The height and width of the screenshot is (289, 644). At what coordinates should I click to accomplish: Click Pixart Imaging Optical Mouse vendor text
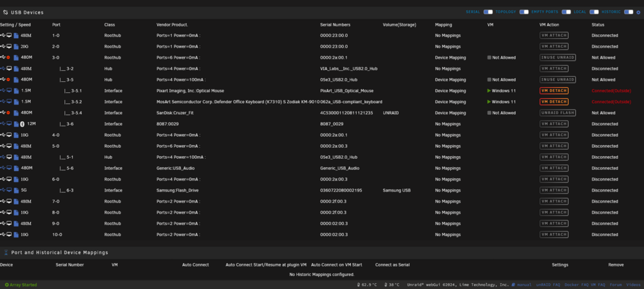pos(190,90)
